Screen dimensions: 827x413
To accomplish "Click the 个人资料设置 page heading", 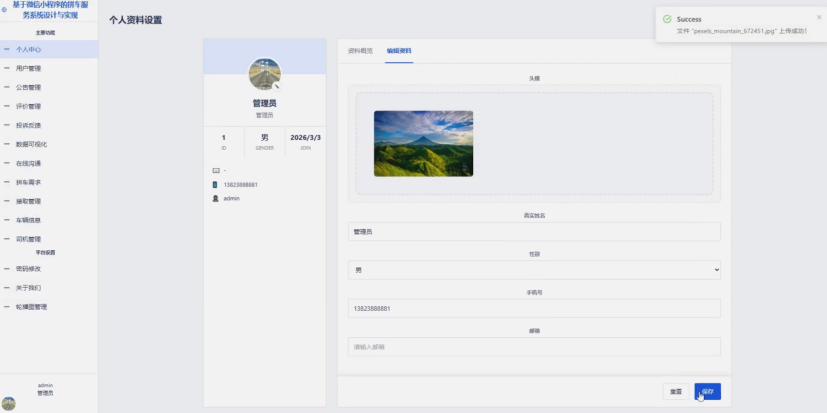I will [136, 21].
